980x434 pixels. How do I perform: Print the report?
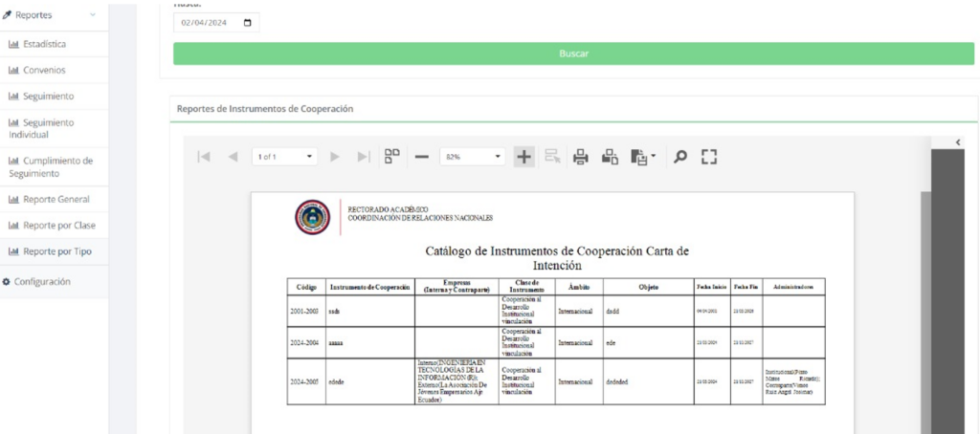click(581, 157)
